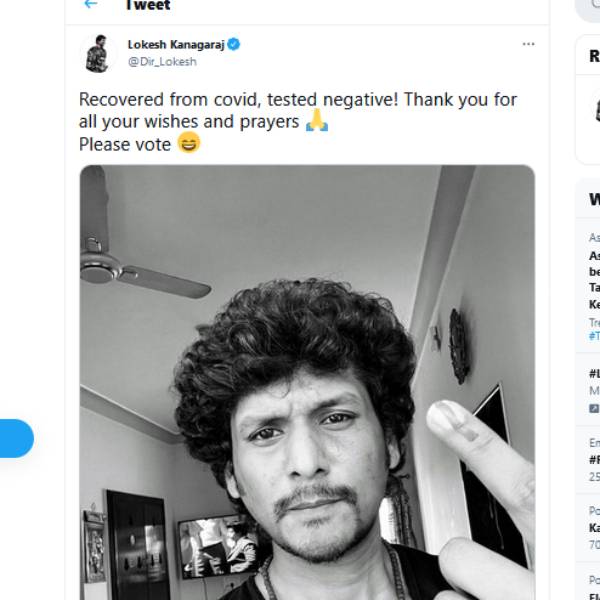Open the @Dir_Lokesh handle link
Viewport: 600px width, 600px height.
coord(162,62)
